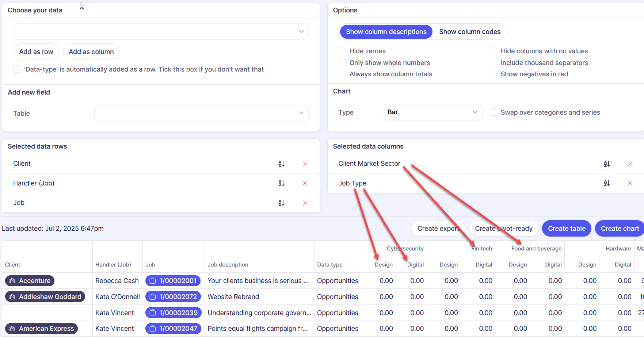Switch to Show column codes
This screenshot has width=644, height=337.
[x=469, y=32]
